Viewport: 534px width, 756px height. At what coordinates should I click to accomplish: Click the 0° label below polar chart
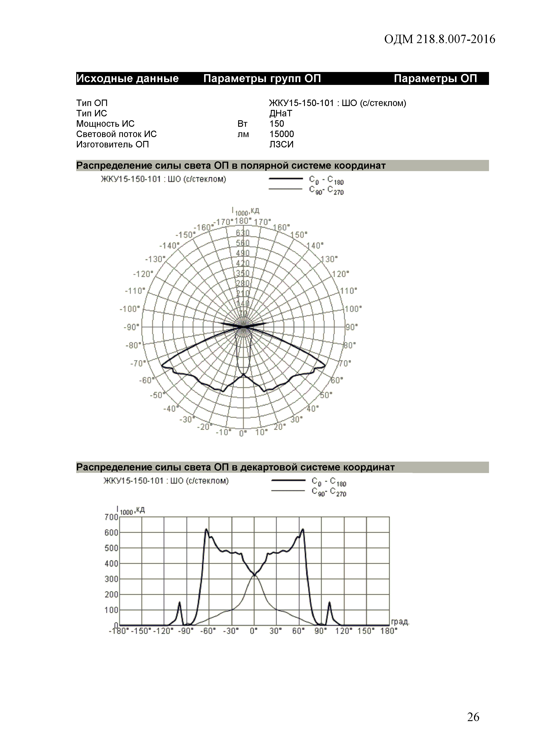243,433
